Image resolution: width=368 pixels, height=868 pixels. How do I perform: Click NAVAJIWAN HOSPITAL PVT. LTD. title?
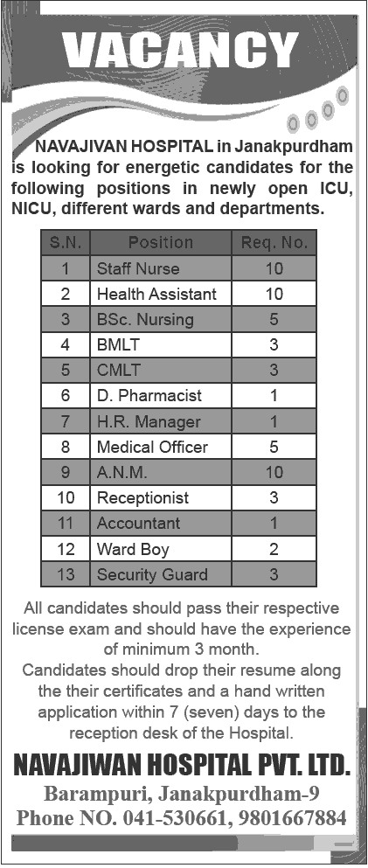pos(182,766)
